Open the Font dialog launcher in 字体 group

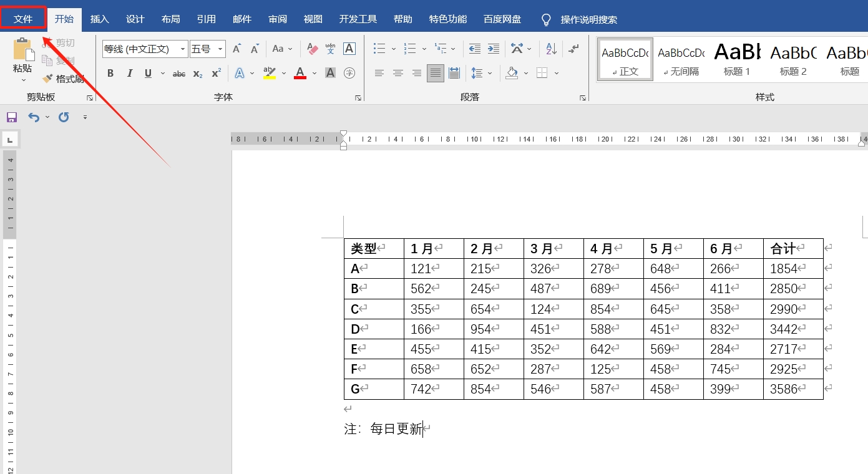[358, 97]
